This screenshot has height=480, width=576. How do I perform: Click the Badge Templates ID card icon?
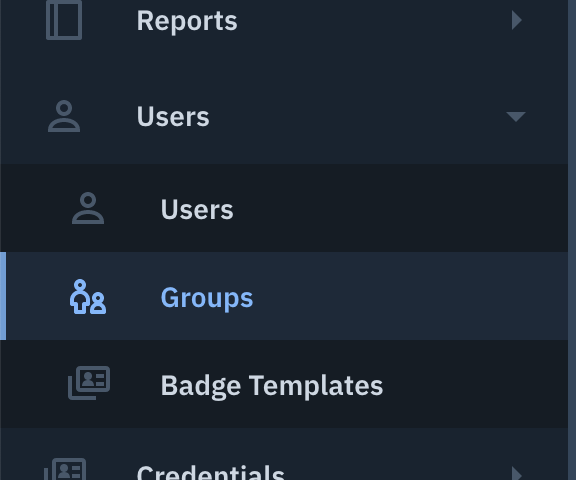(x=89, y=383)
